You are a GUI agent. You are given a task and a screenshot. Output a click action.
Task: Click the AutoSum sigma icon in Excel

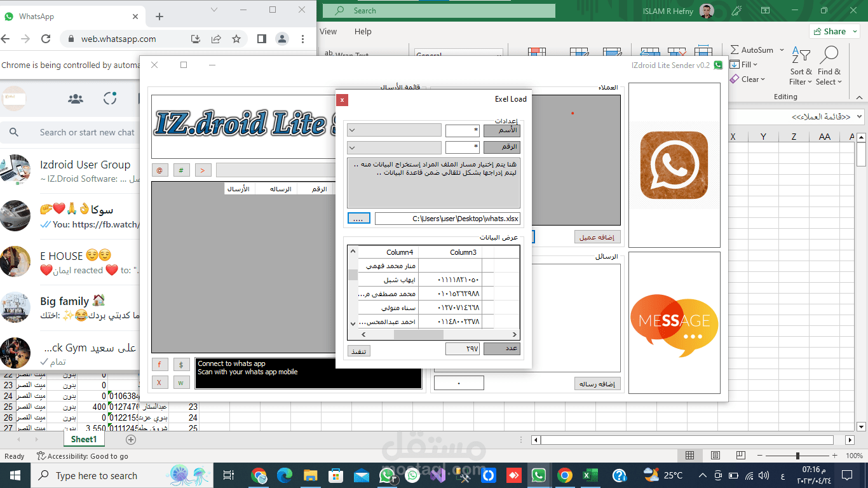tap(735, 50)
